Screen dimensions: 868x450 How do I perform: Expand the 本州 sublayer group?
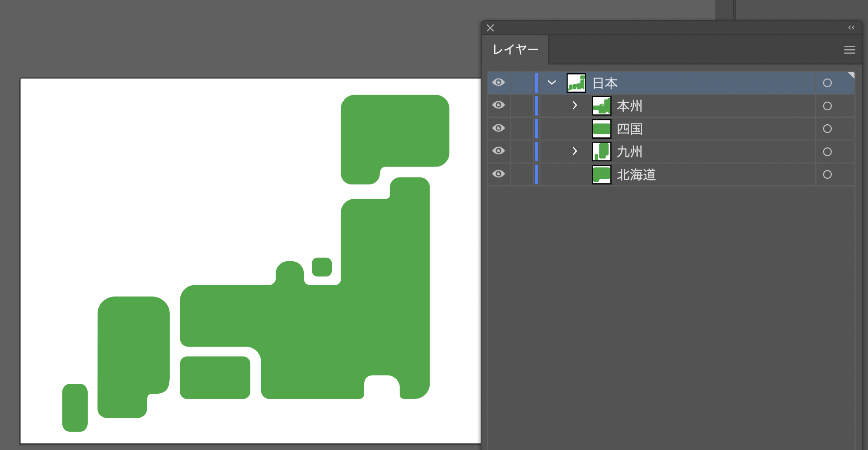click(574, 106)
